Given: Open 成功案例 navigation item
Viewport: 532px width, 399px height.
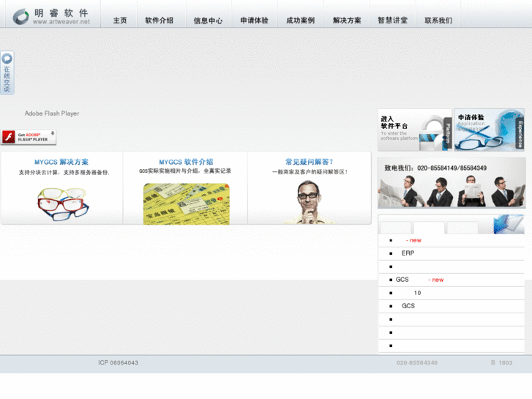Looking at the screenshot, I should [x=300, y=20].
